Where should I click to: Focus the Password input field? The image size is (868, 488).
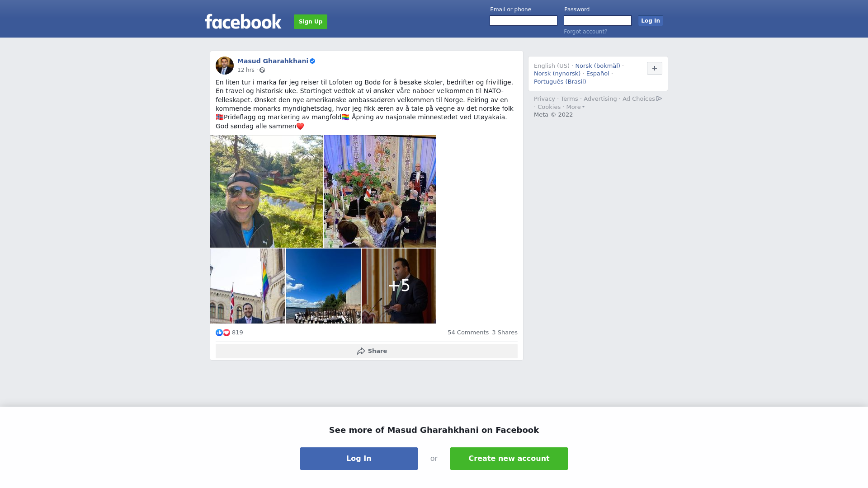pos(598,21)
